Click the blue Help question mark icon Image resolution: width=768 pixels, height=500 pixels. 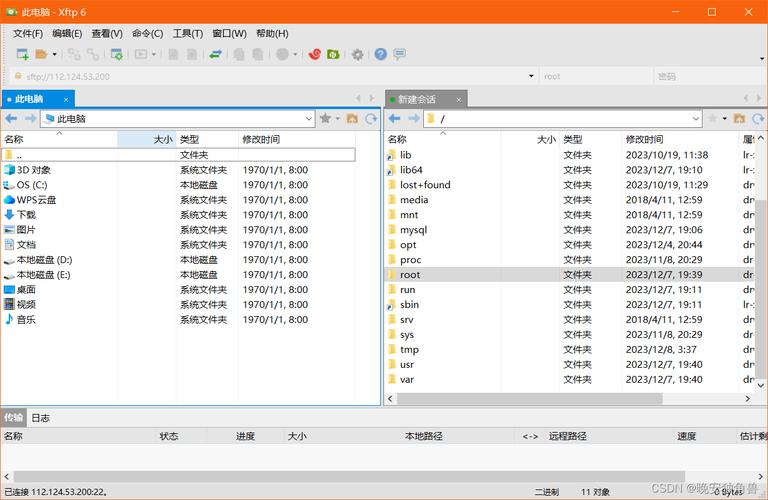381,54
